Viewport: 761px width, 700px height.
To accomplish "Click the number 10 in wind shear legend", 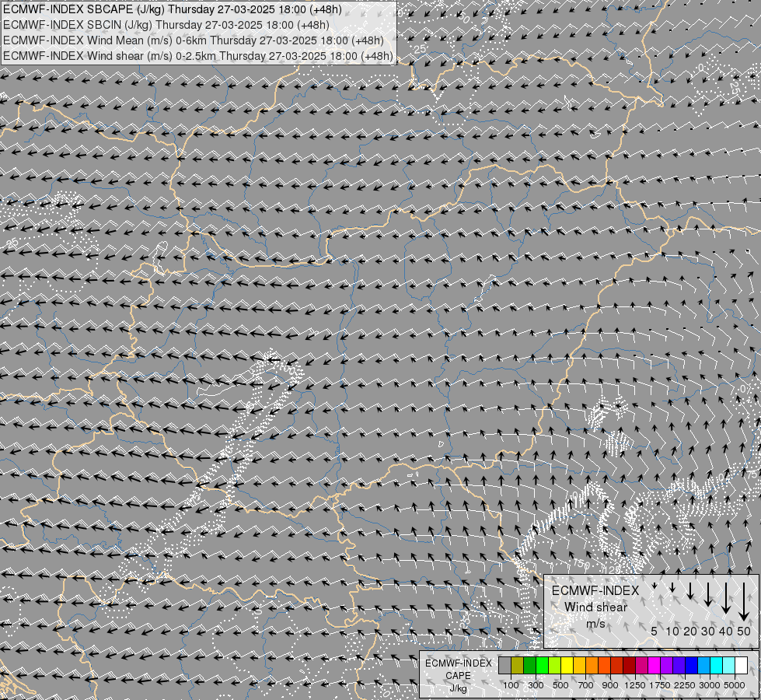I will (672, 631).
